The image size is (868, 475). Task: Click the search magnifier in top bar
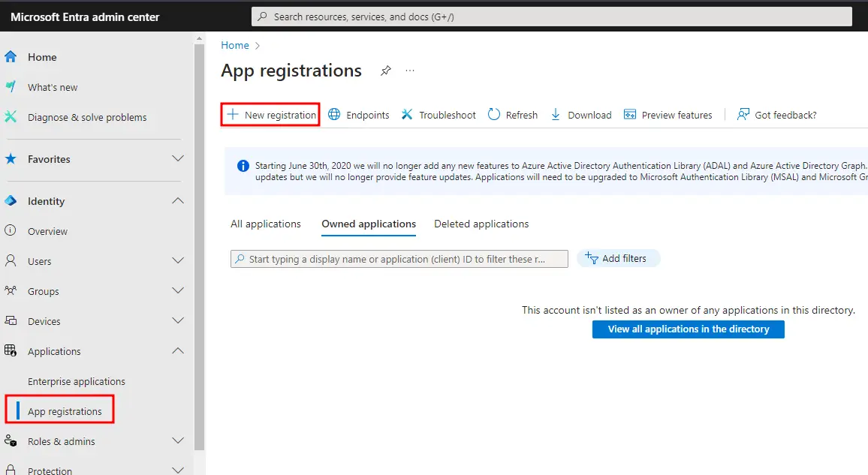point(262,17)
